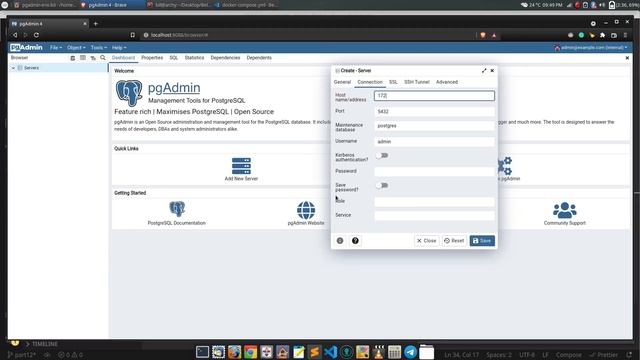
Task: Open the Dependencies panel tab
Action: point(225,58)
